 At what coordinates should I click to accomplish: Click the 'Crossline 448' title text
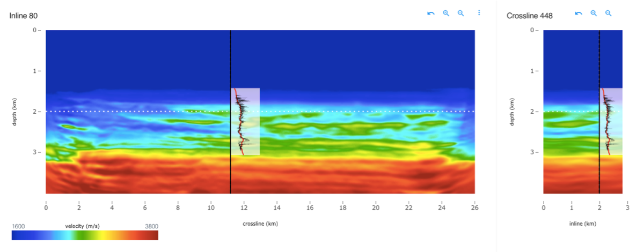(530, 16)
